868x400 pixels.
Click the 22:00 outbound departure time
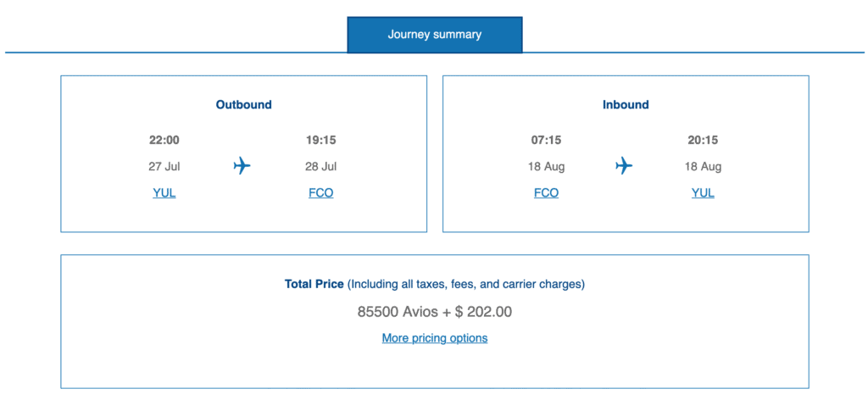[x=164, y=140]
